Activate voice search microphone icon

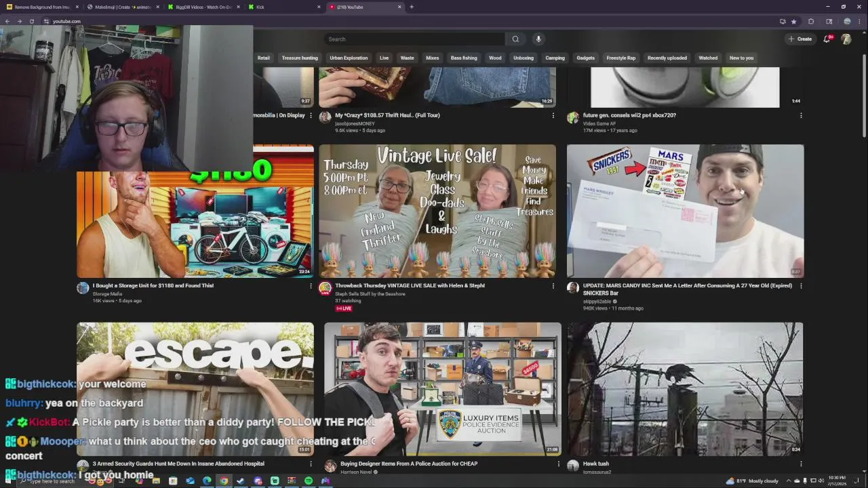pyautogui.click(x=538, y=39)
